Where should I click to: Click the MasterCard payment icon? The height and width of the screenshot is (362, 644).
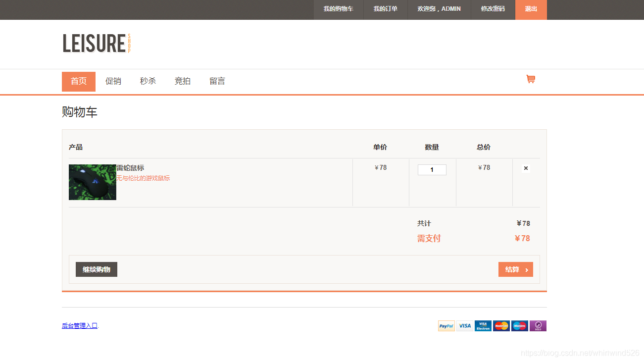click(x=501, y=326)
